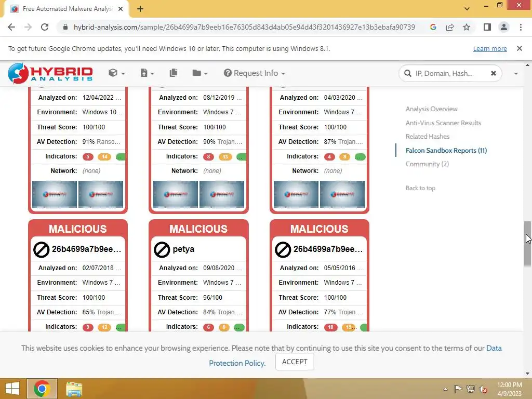
Task: Click prohibited icon on 02/07/2018 card
Action: point(41,250)
